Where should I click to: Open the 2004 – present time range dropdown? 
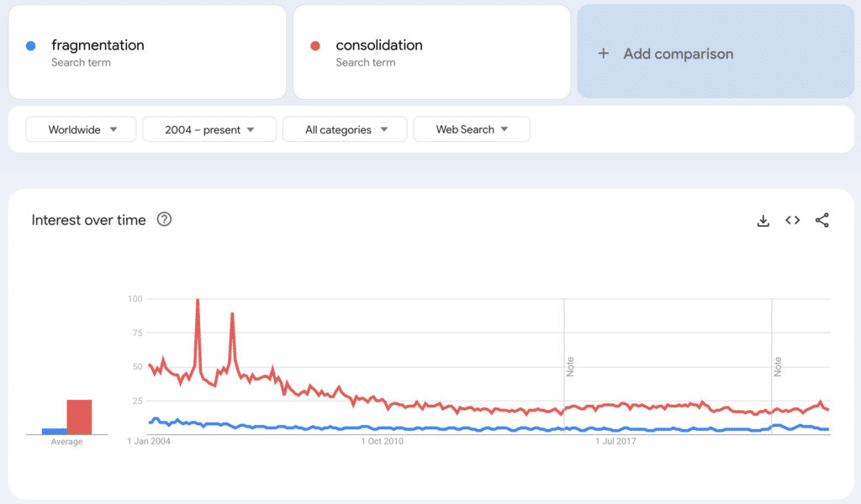tap(209, 129)
